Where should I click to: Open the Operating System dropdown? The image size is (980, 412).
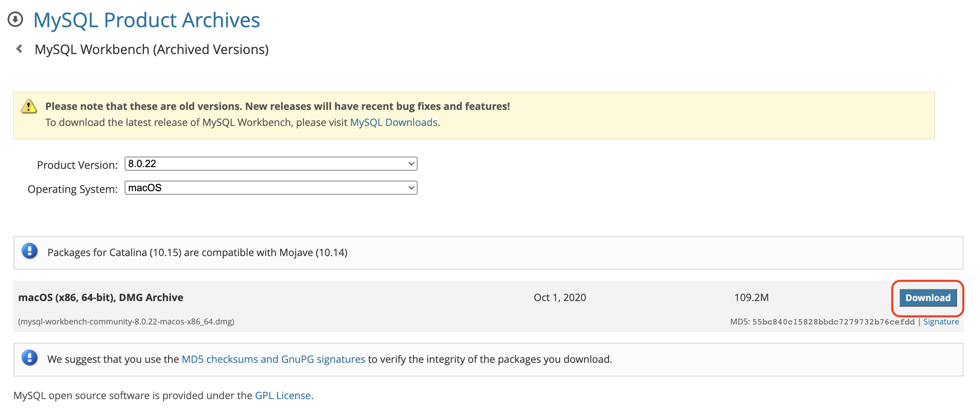(x=270, y=188)
